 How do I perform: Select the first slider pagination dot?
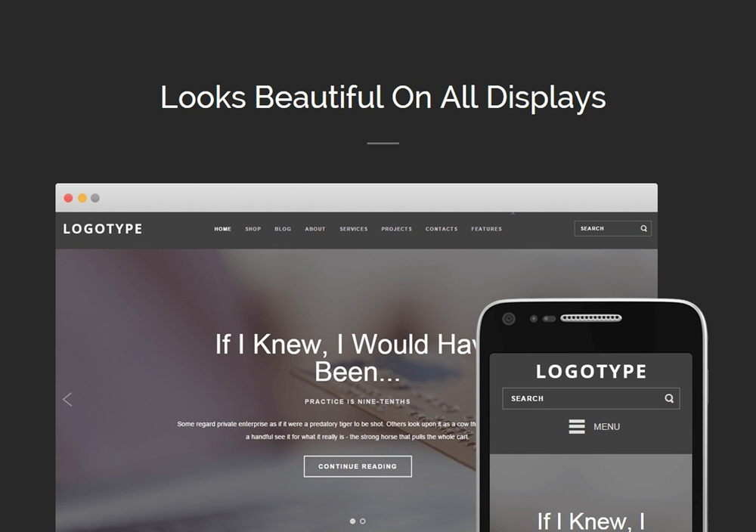point(352,521)
